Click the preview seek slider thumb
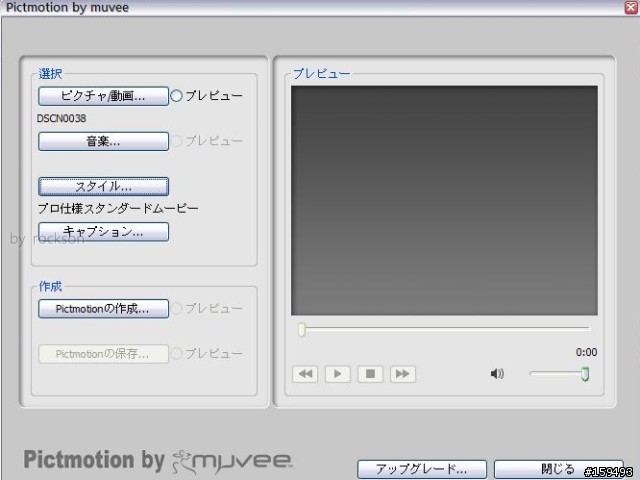This screenshot has height=480, width=640. (x=302, y=330)
